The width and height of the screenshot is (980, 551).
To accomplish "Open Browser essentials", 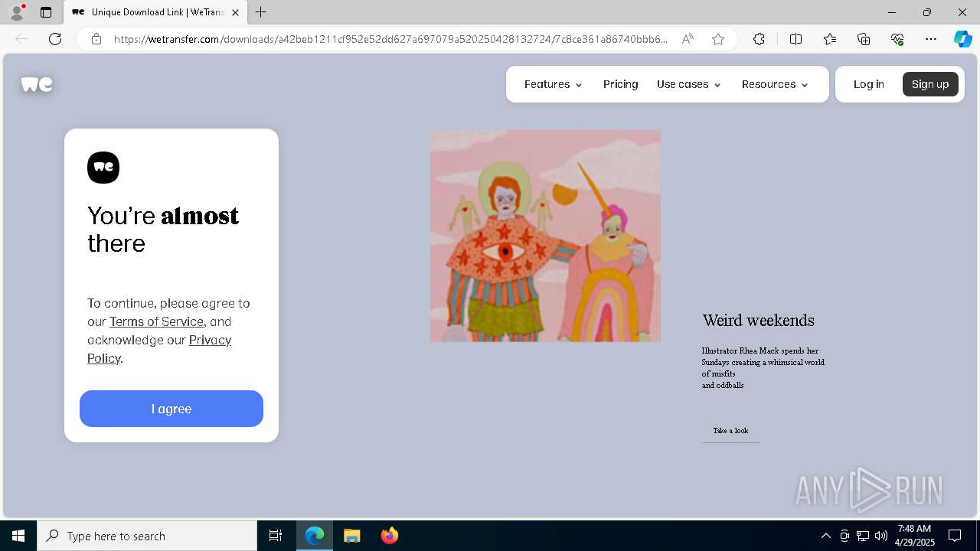I will pos(897,39).
